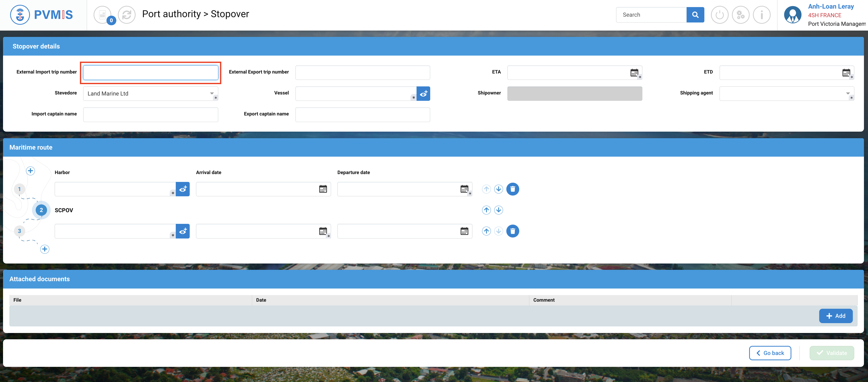Screen dimensions: 868x382
Task: Open the ETD calendar picker
Action: (846, 73)
